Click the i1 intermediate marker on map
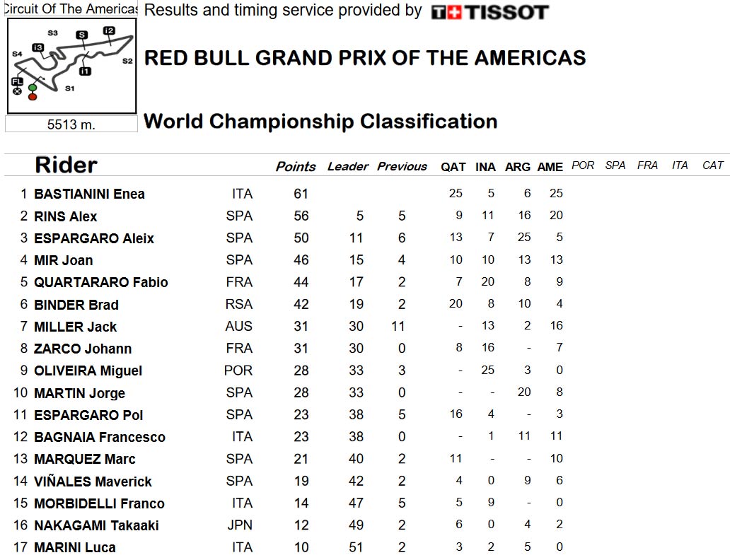This screenshot has height=560, width=730. click(85, 71)
